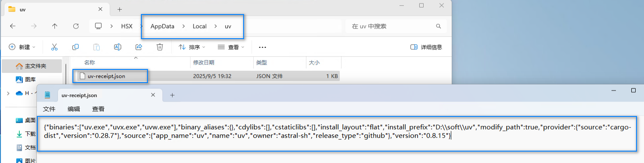Expand the chevron between AppData and Local
The width and height of the screenshot is (644, 163).
(x=183, y=26)
